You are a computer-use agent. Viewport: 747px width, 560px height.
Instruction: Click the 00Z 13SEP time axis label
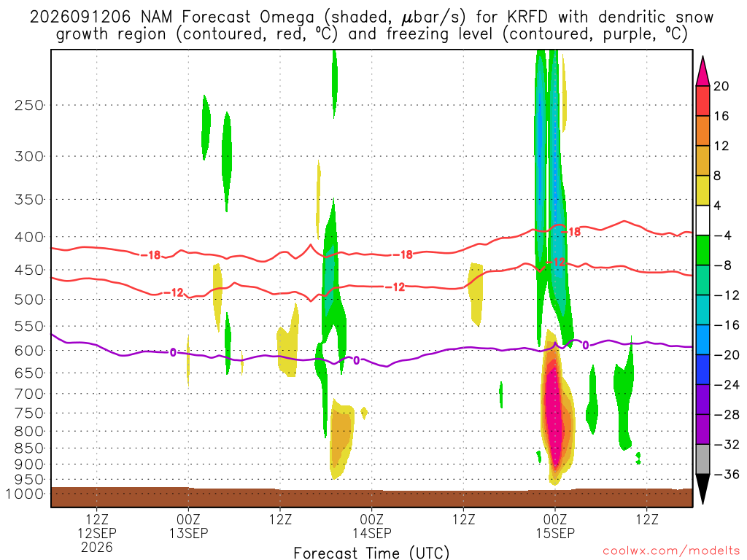tap(188, 526)
